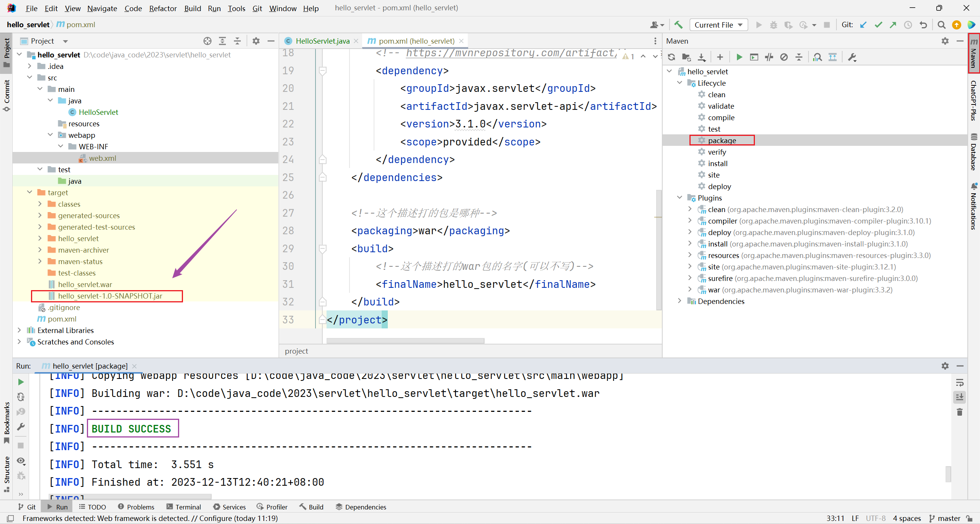Open the Navigate menu

(x=102, y=8)
